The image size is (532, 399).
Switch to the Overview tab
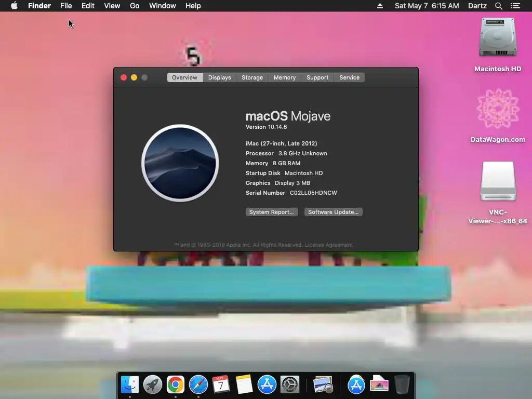184,77
